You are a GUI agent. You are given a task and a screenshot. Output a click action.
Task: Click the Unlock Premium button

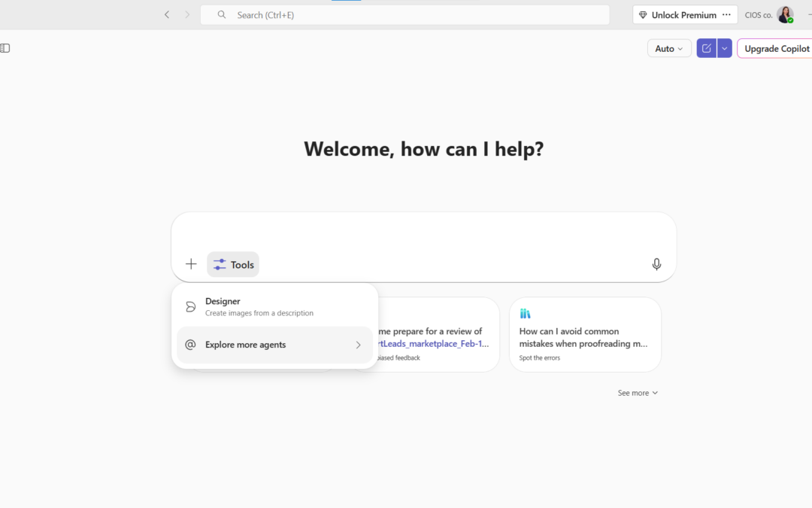[x=678, y=14]
